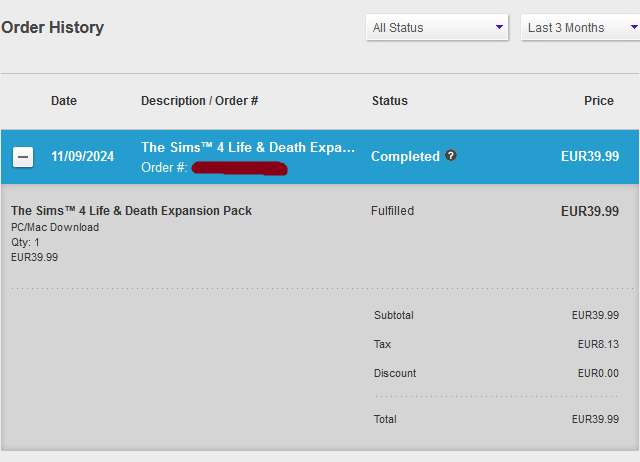Click the redacted Order # text
This screenshot has width=640, height=462.
point(238,168)
